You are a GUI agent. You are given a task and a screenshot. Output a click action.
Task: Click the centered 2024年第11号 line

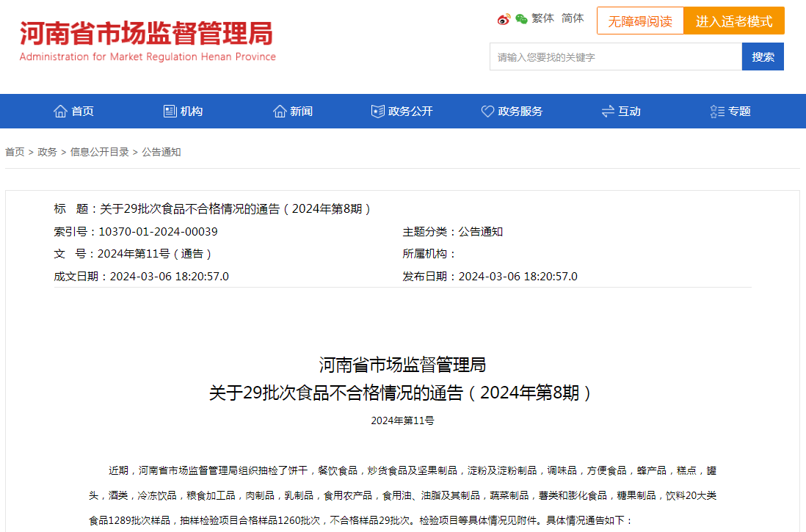[402, 421]
